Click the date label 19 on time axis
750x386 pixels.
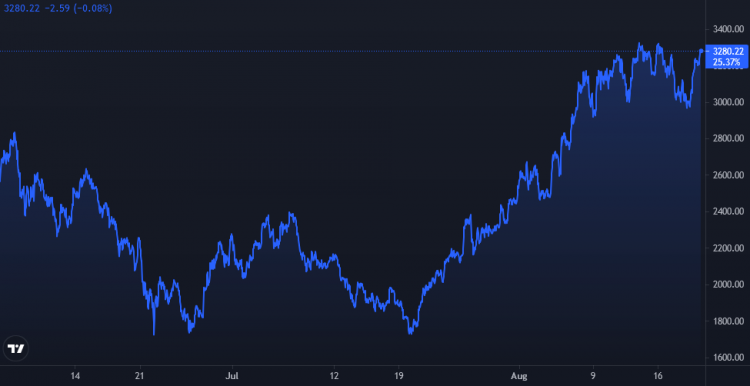(398, 376)
